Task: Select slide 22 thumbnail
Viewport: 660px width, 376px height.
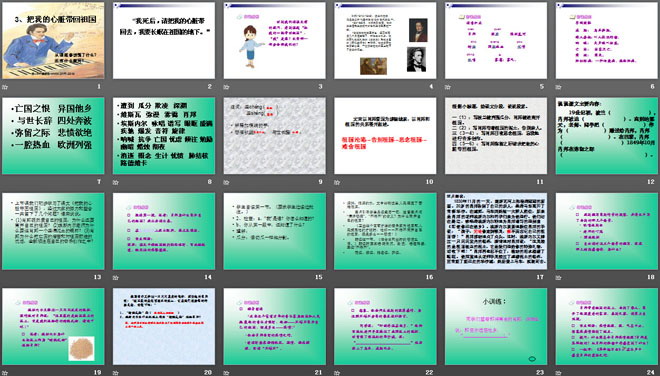Action: coord(385,326)
